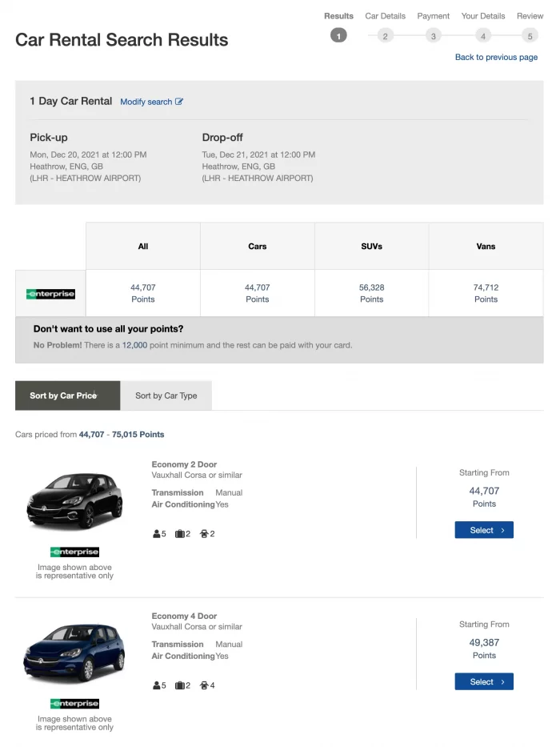Click the door count icon for Economy 2 Door

coord(204,533)
